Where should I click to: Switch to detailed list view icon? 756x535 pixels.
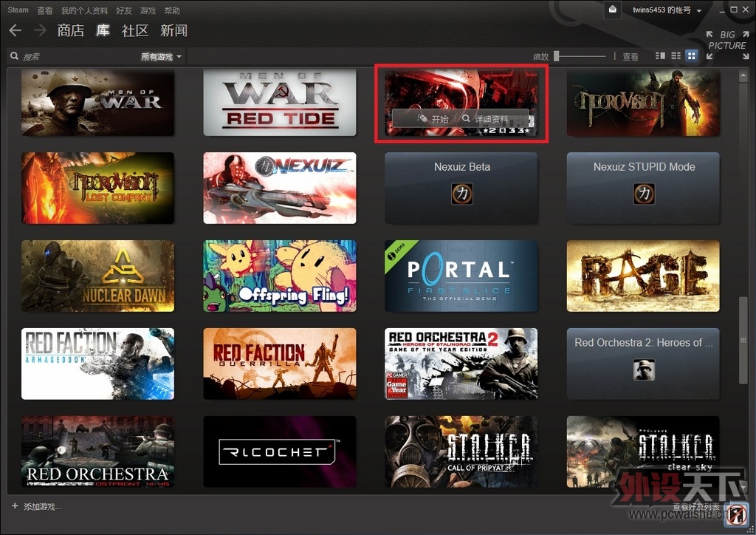pos(661,56)
